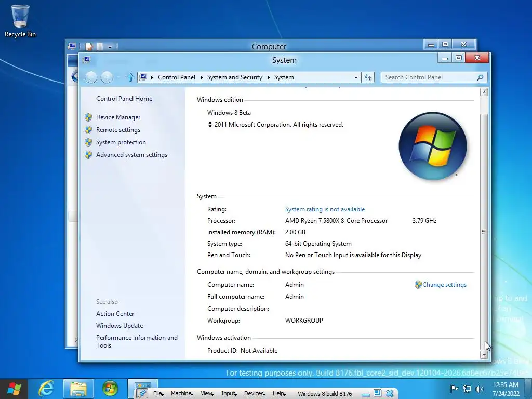The width and height of the screenshot is (532, 399).
Task: Open Performance Information and Tools
Action: coord(137,341)
